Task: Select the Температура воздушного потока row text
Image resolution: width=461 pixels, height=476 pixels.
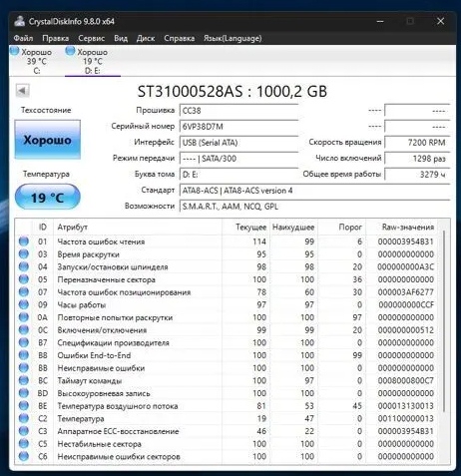Action: (x=118, y=406)
